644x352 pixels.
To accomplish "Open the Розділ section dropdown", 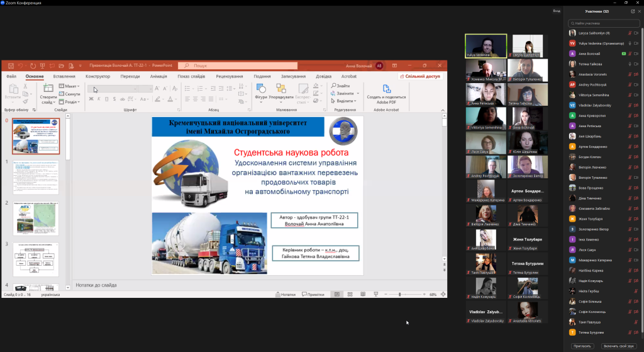I will tap(69, 101).
